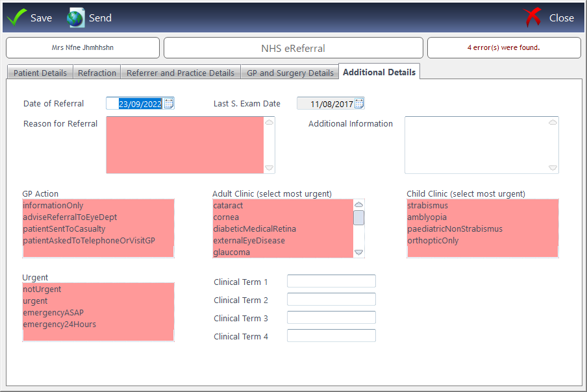Choose diabeticMedicalRetina in Adult Clinic

282,228
